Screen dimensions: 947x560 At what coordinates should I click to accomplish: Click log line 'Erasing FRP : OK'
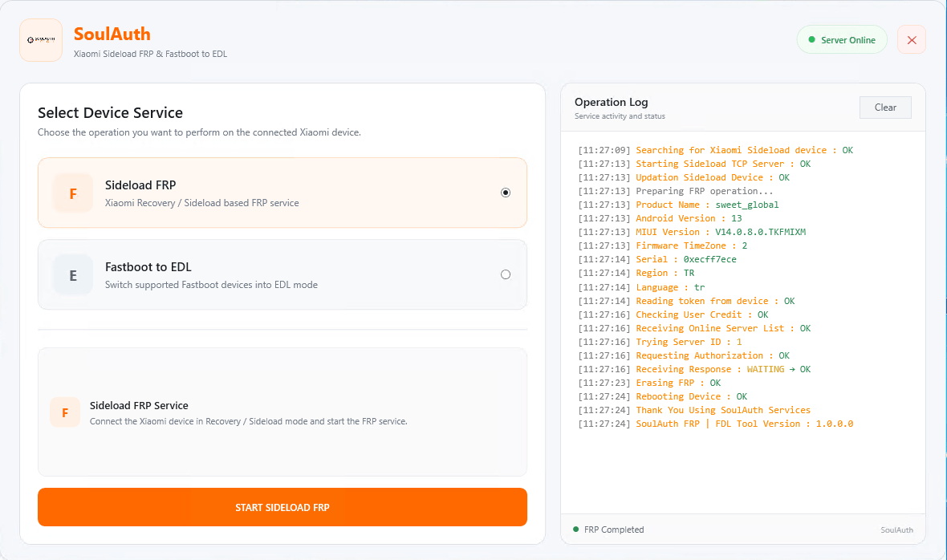[649, 383]
